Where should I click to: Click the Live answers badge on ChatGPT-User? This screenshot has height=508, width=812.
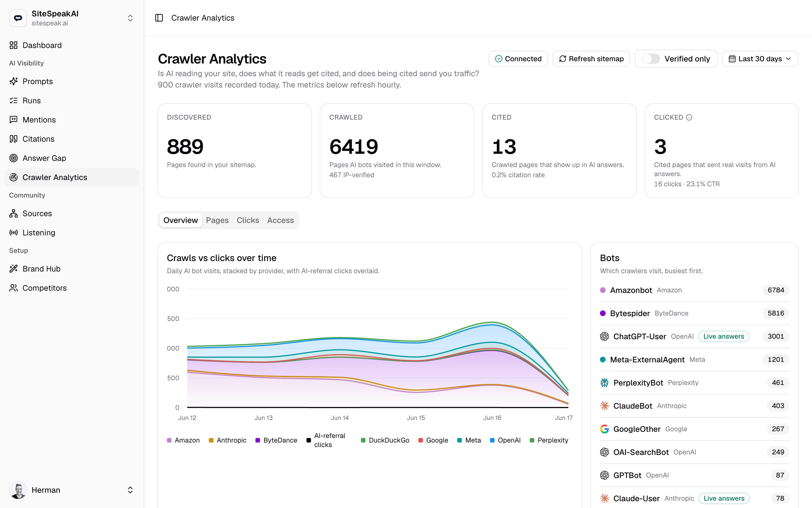coord(724,336)
